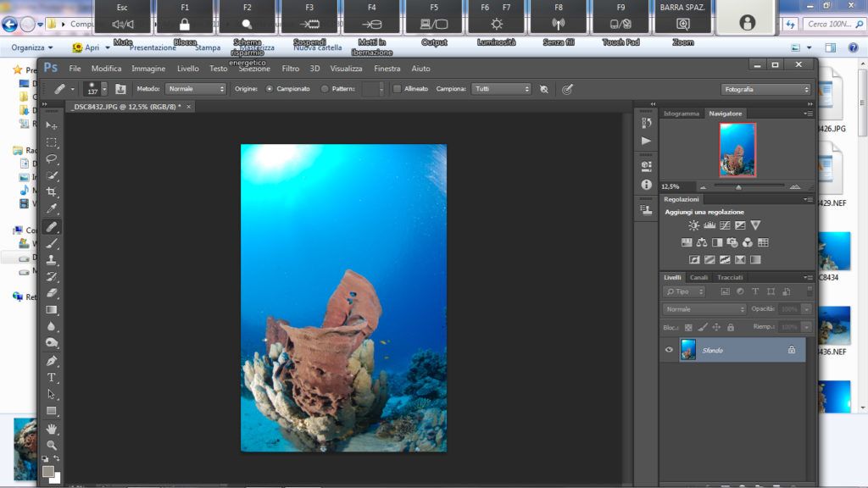Choose the Campionato origin option
The width and height of the screenshot is (868, 488).
coord(270,88)
